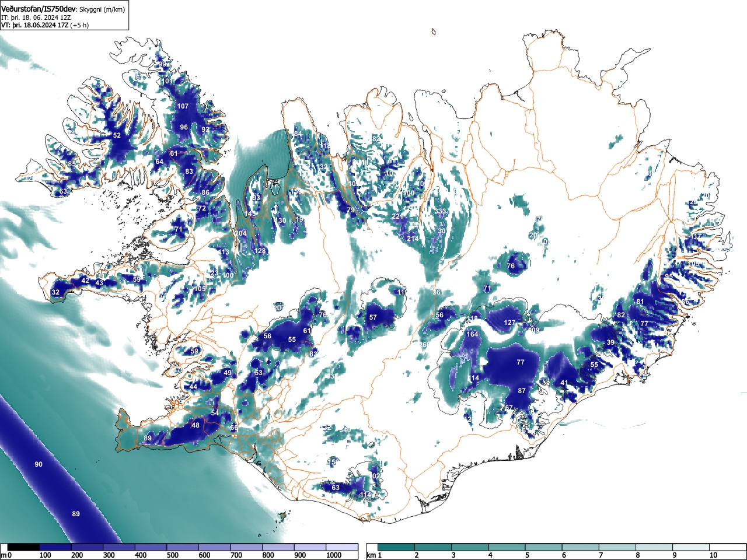Click the 64 visibility value on the map

click(x=159, y=162)
